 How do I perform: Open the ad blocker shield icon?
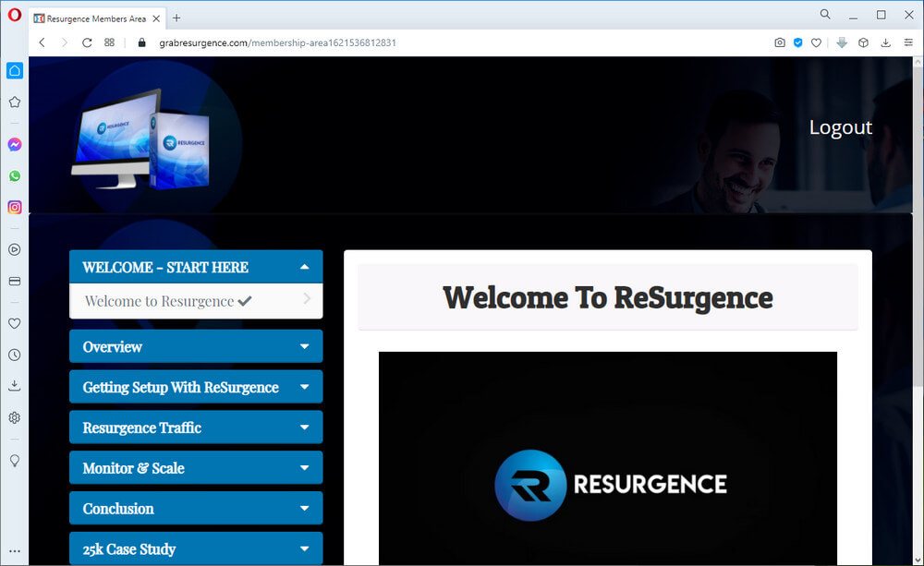[x=798, y=42]
